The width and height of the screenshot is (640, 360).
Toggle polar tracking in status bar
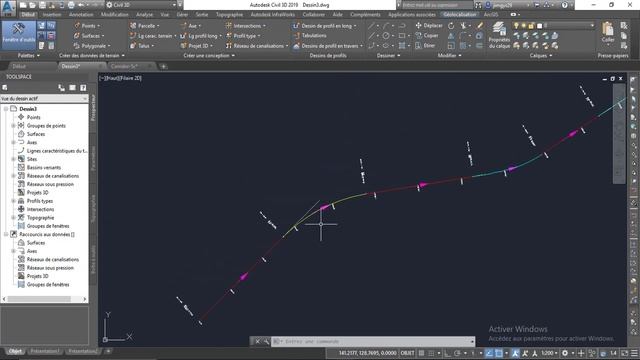tap(457, 353)
